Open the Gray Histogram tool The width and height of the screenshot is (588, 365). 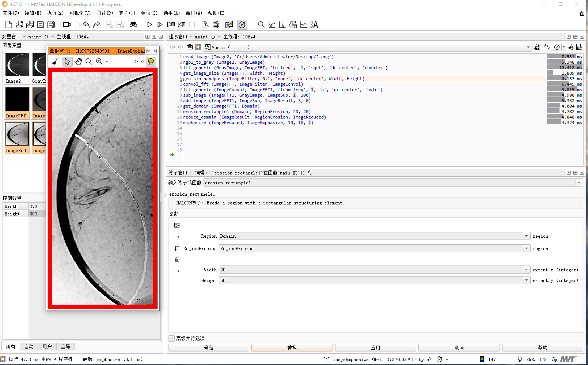pyautogui.click(x=272, y=25)
